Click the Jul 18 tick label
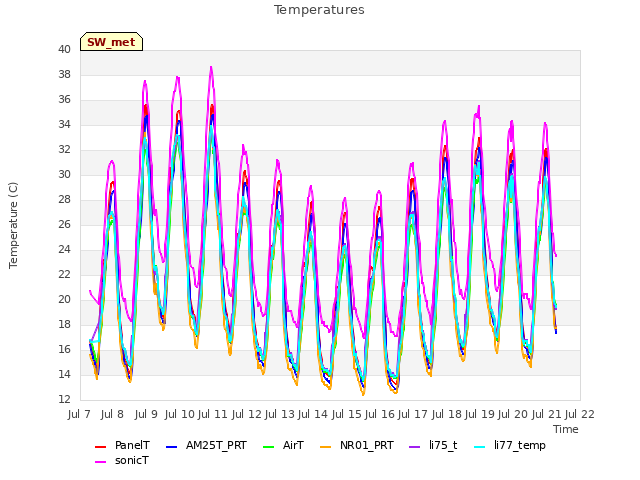This screenshot has height=480, width=640. [x=447, y=414]
